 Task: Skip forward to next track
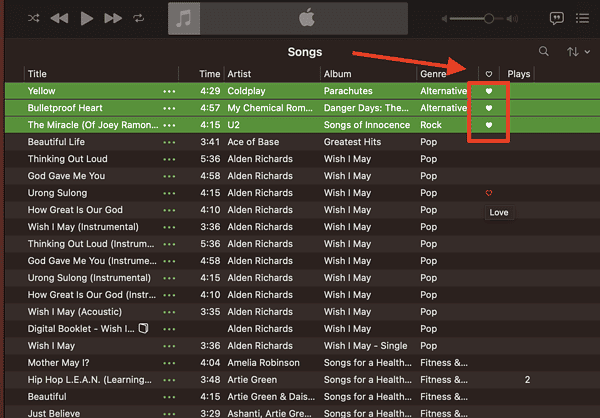tap(112, 18)
